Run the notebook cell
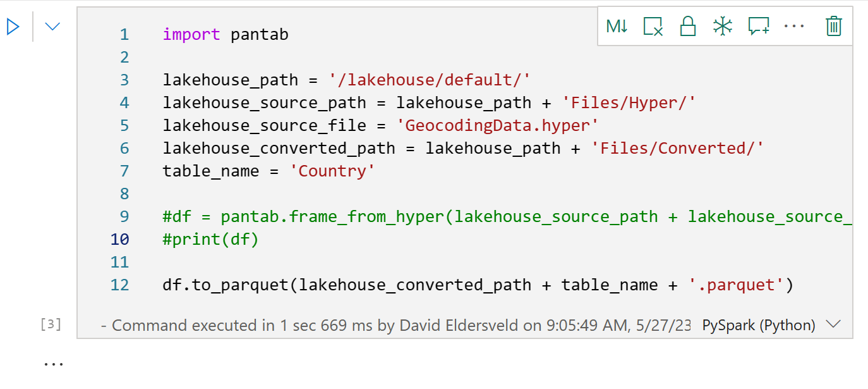The width and height of the screenshot is (868, 389). [11, 26]
